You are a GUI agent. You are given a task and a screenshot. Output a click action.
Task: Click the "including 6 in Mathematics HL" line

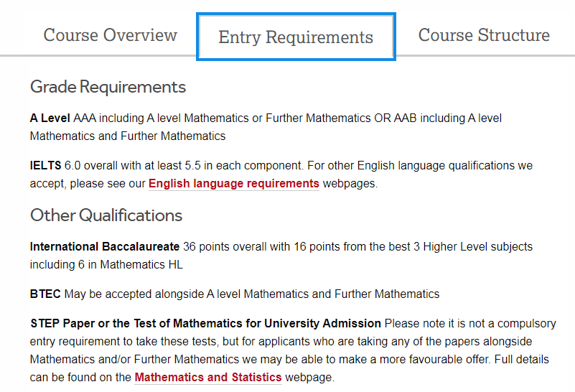click(106, 265)
